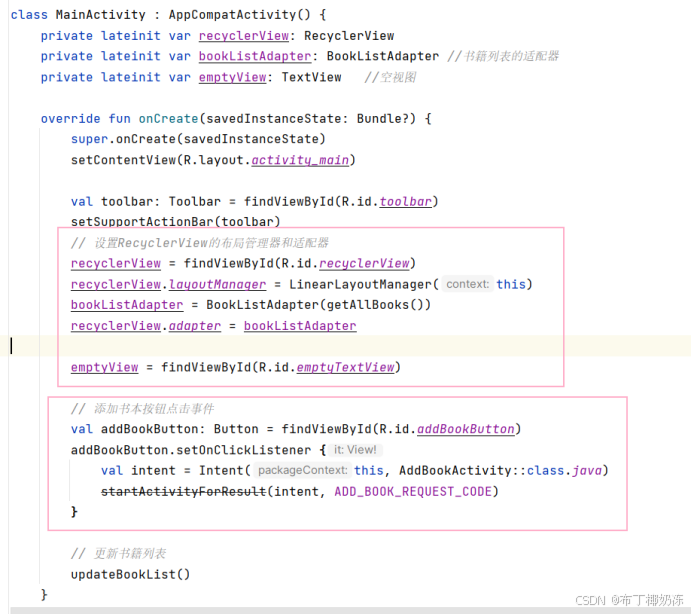Click val toolbar: Toolbar declaration

tap(146, 202)
